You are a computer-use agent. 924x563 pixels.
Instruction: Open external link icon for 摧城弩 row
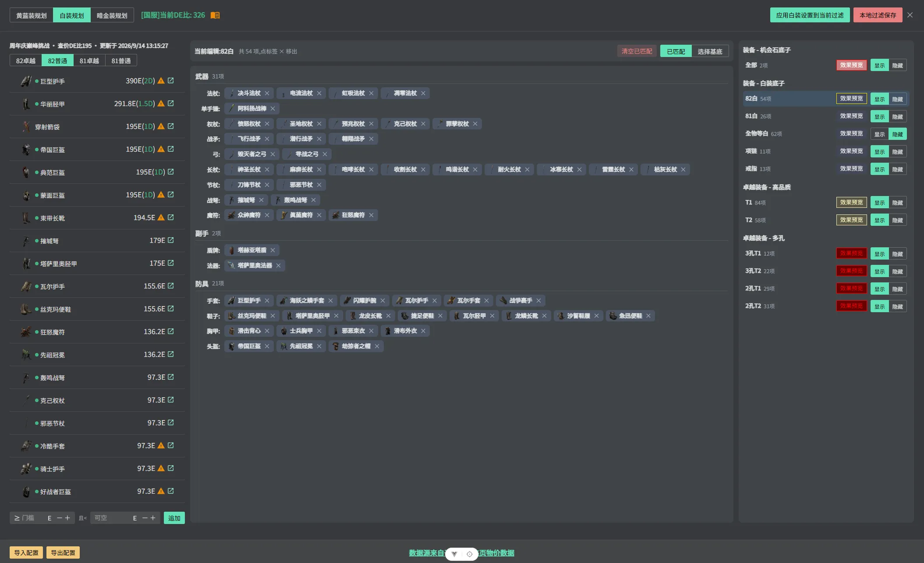[x=171, y=240]
